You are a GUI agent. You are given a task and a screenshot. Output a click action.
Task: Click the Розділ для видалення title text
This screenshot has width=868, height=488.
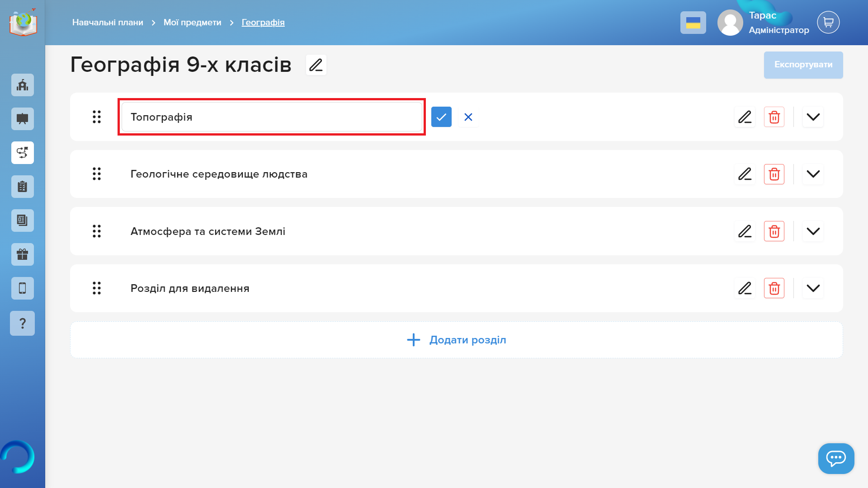pos(190,288)
